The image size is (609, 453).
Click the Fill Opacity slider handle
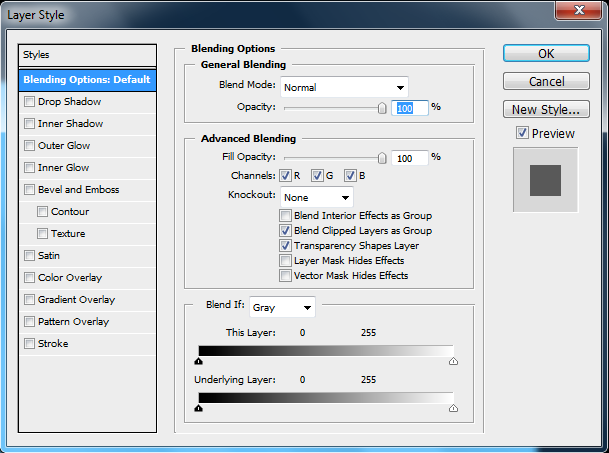coord(382,157)
